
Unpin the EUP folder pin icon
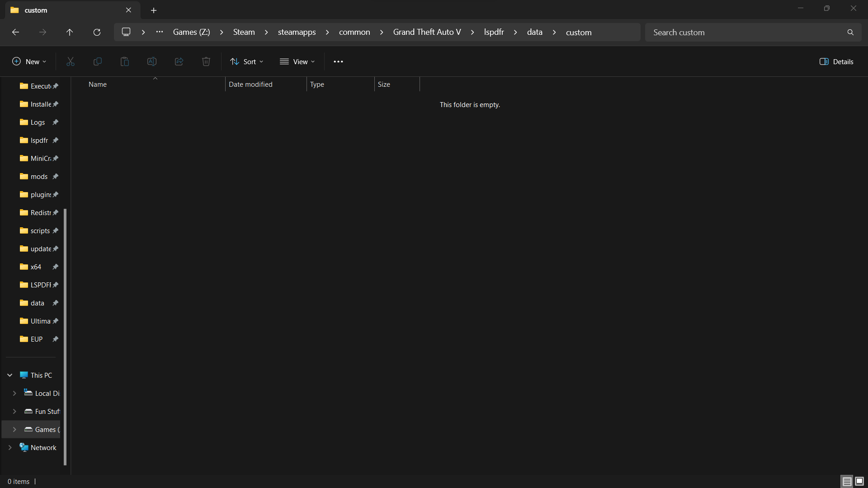pyautogui.click(x=55, y=339)
